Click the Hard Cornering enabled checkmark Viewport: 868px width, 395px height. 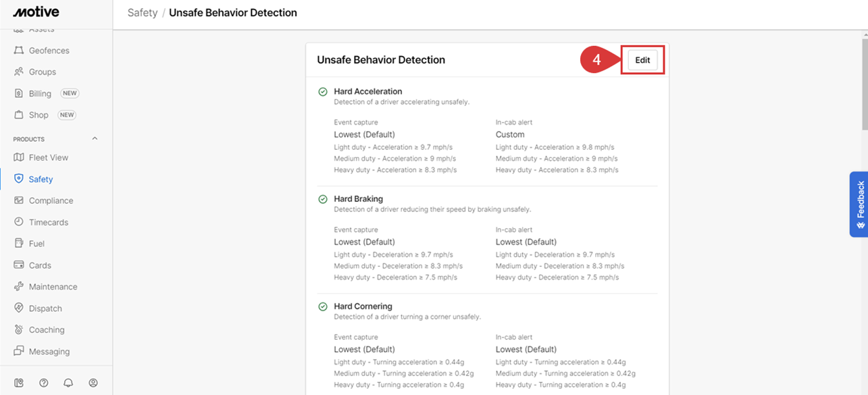pyautogui.click(x=323, y=307)
